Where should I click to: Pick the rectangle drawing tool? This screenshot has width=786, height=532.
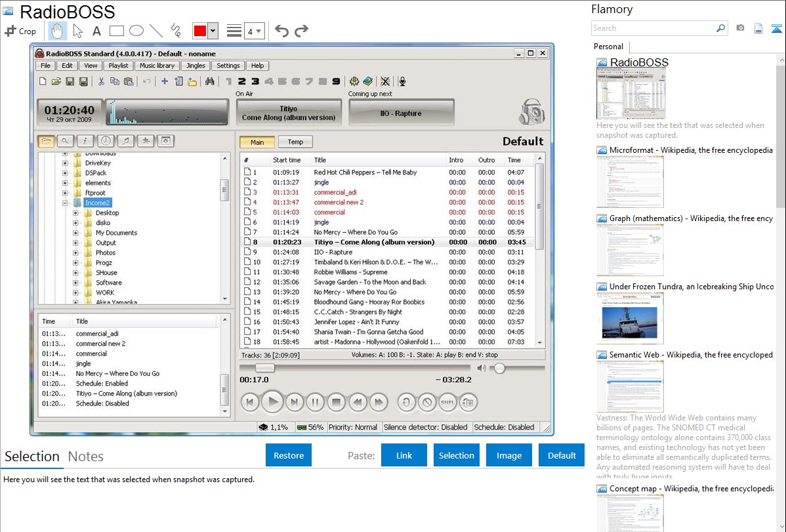(116, 31)
